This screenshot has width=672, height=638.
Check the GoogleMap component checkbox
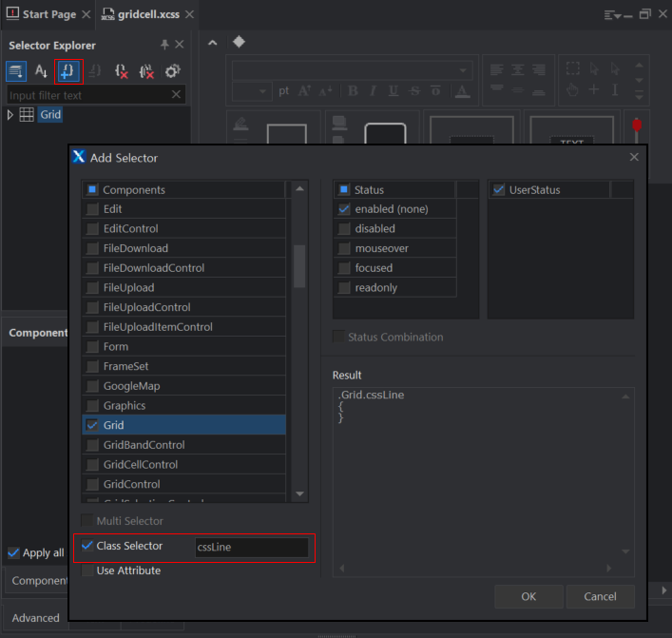coord(92,386)
